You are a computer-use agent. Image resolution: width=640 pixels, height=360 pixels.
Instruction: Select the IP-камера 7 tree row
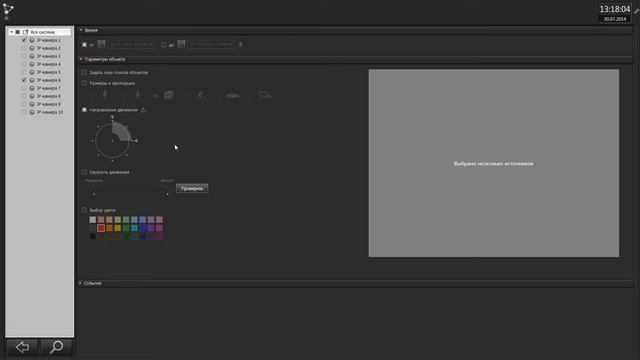coord(42,88)
